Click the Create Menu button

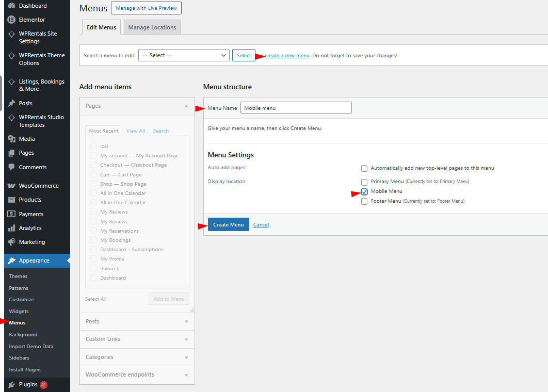pyautogui.click(x=228, y=224)
